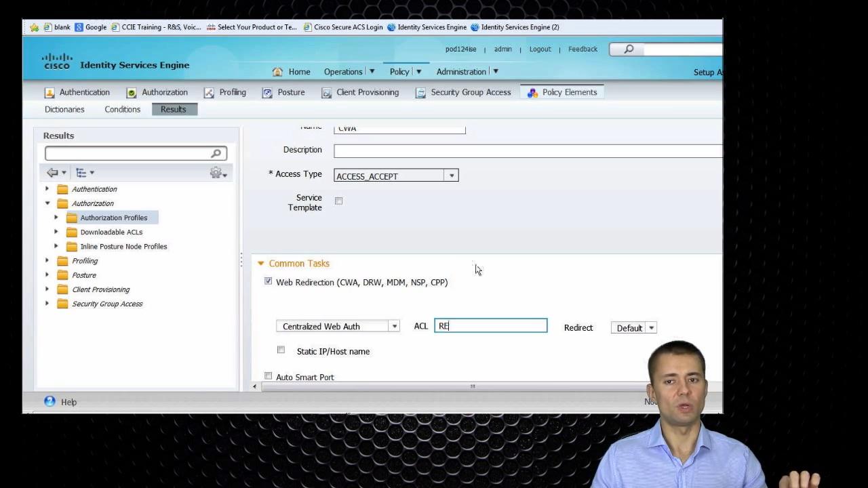Click the admin user link
The width and height of the screenshot is (868, 488).
click(502, 49)
